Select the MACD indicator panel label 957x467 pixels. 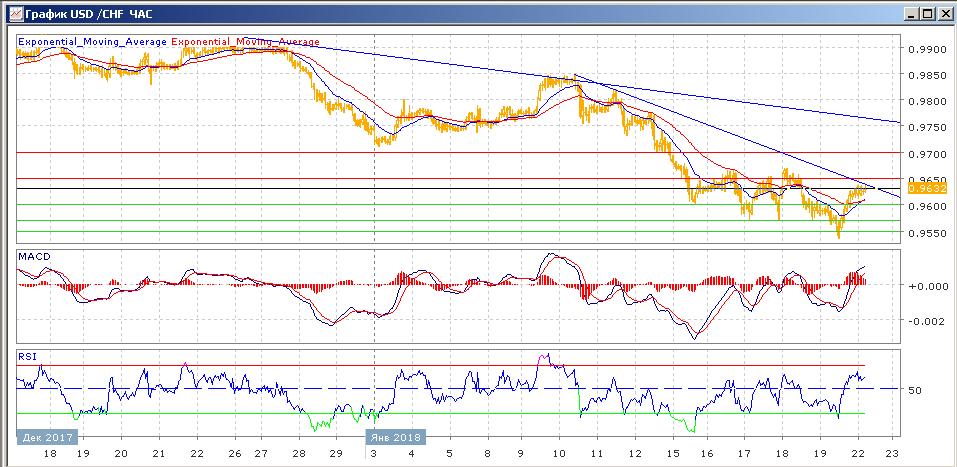pos(34,257)
